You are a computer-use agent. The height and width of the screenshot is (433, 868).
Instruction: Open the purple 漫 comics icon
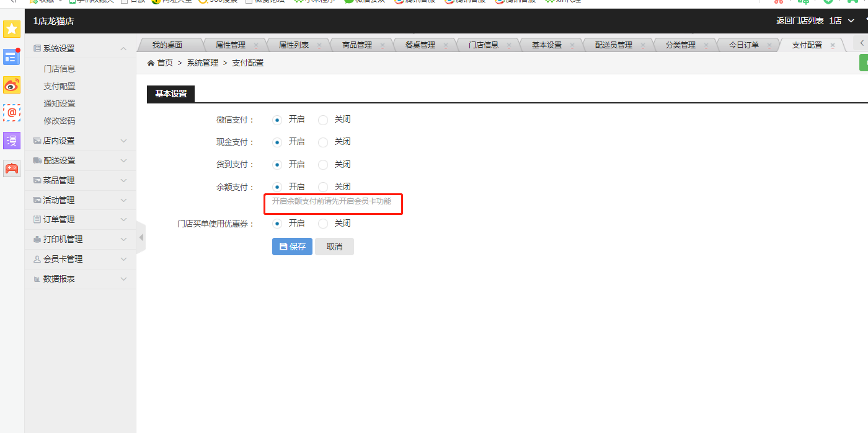point(12,141)
